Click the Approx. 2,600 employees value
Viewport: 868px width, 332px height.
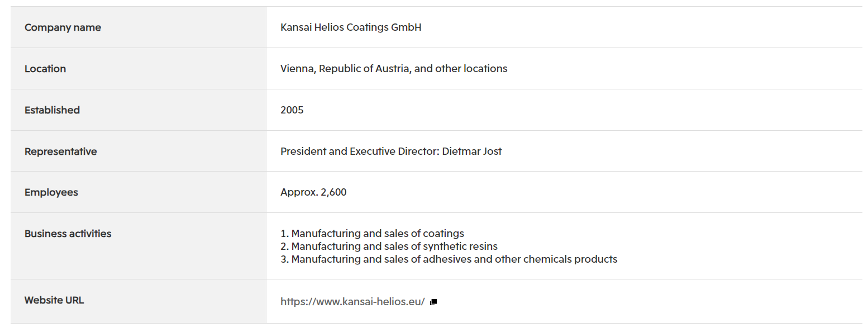pyautogui.click(x=313, y=192)
